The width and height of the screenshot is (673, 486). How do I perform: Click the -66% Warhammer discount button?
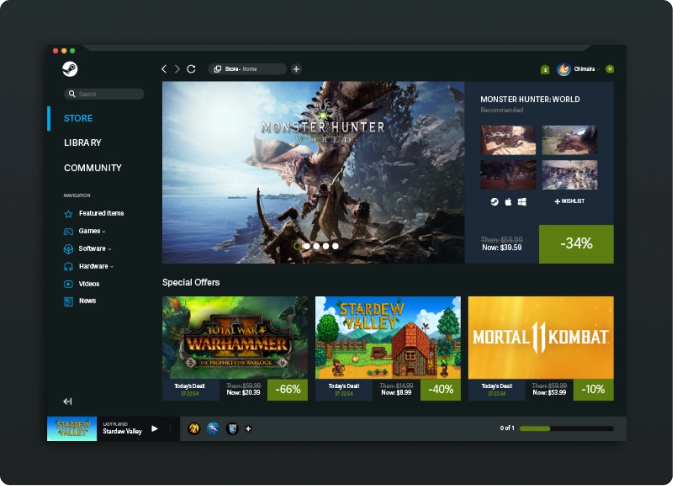pyautogui.click(x=288, y=389)
